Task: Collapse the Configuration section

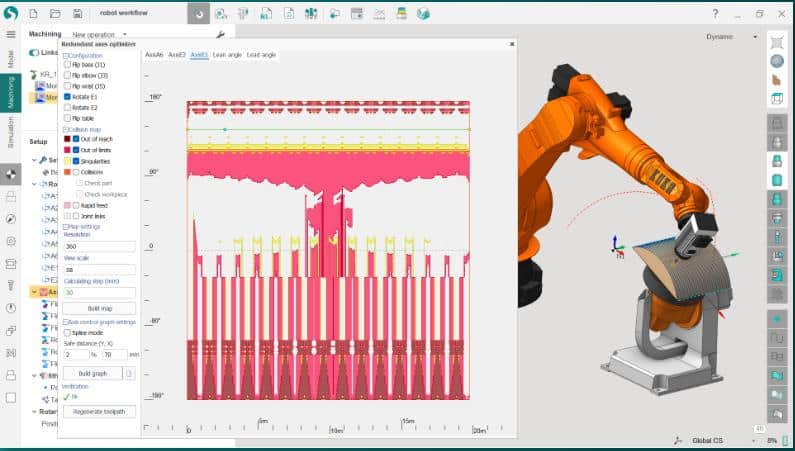Action: (65, 56)
